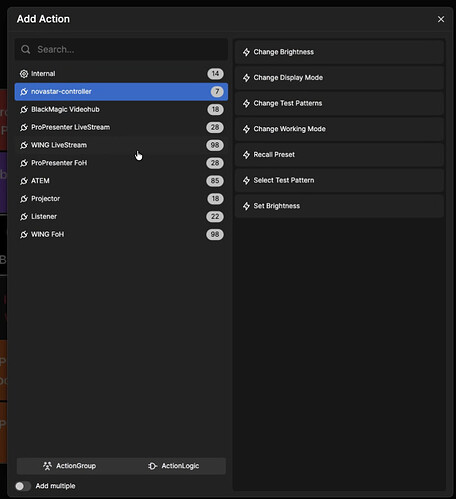
Task: Open the ProPresenter LiveStream action list
Action: click(x=121, y=127)
